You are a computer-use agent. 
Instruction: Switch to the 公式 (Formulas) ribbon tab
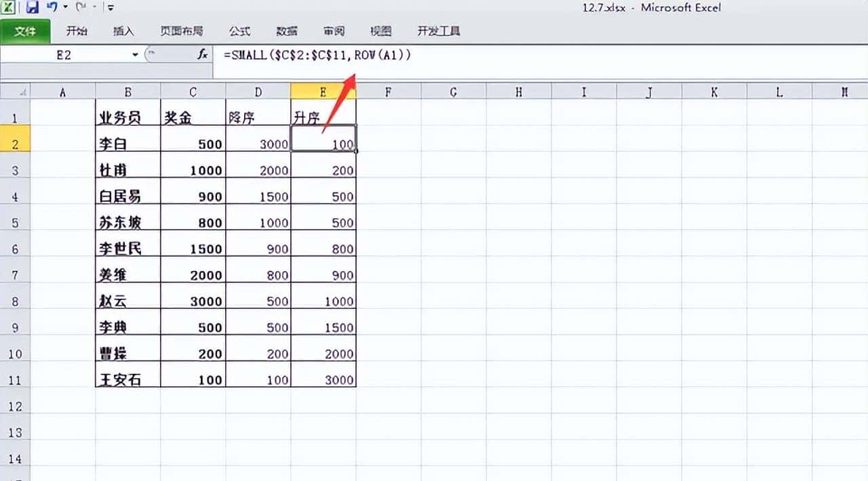pyautogui.click(x=241, y=31)
